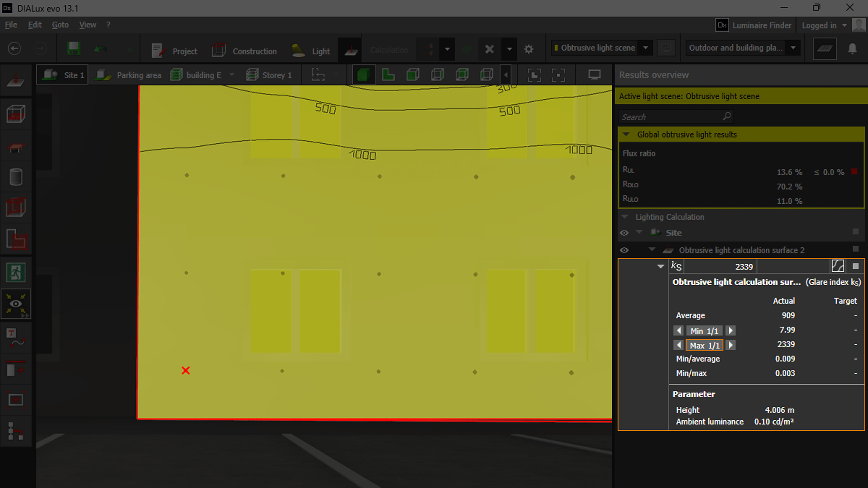Click the solid green 3D view cube
The width and height of the screenshot is (868, 488).
point(363,75)
